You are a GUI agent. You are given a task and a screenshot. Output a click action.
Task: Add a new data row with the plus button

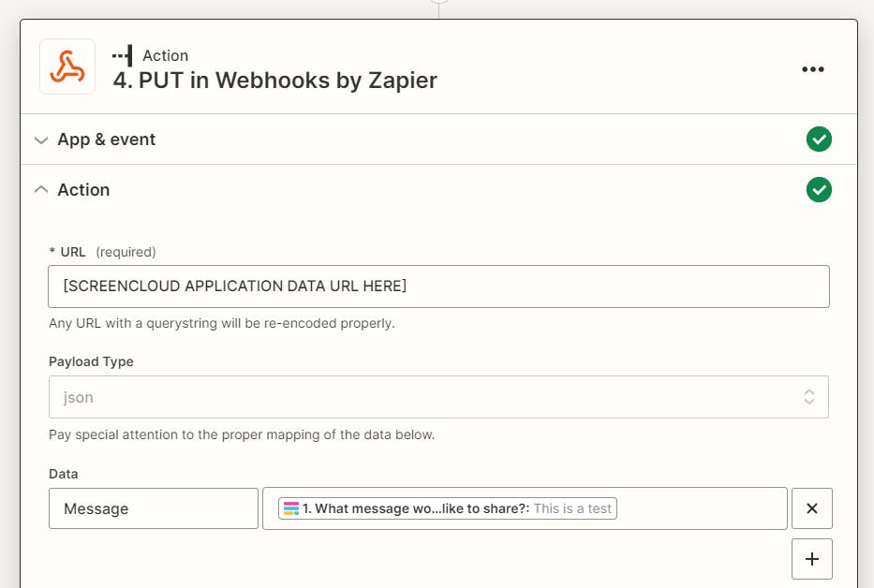[x=811, y=558]
